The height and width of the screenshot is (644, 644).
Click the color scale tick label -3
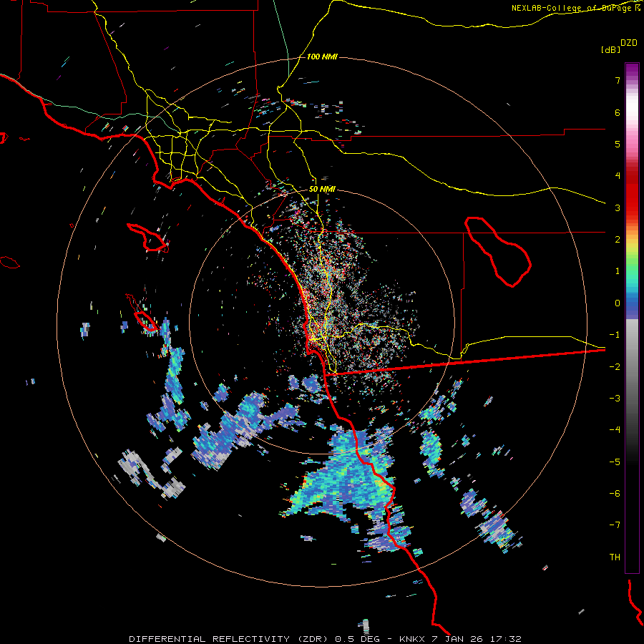click(615, 399)
